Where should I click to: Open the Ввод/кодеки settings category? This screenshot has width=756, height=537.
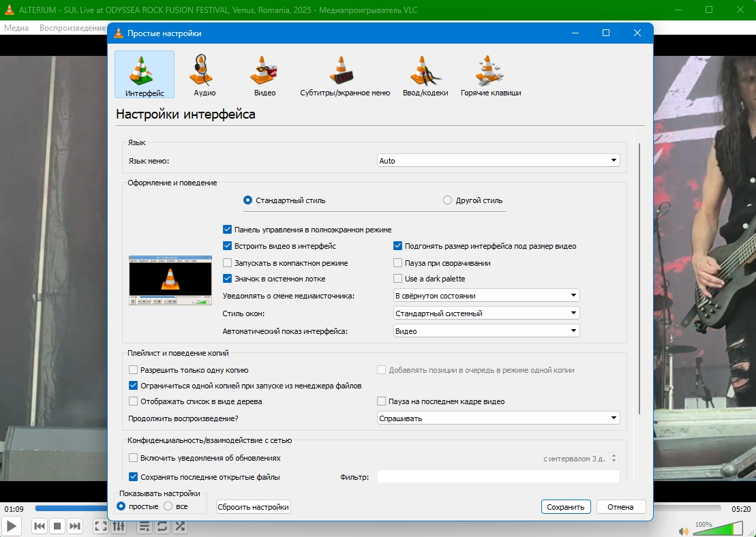(425, 75)
